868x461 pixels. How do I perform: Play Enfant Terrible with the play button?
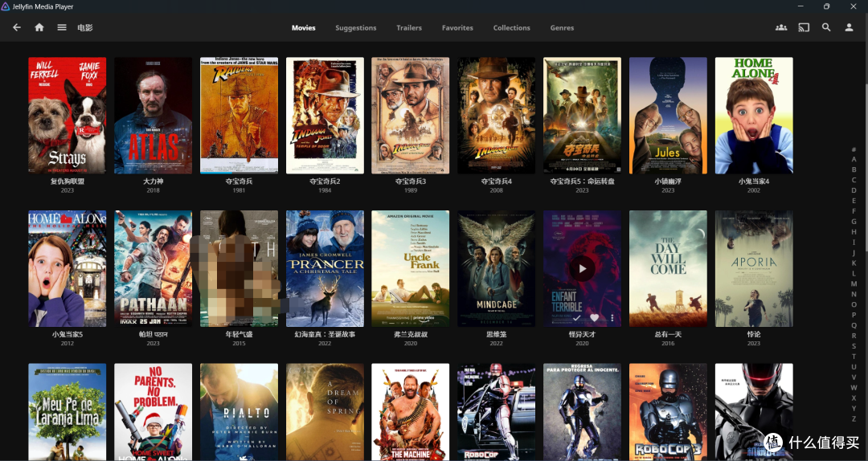coord(583,269)
